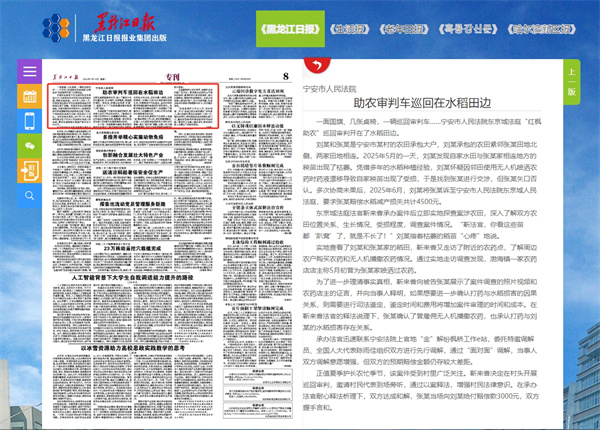Click page number 8 on newspaper thumbnail

pos(286,76)
